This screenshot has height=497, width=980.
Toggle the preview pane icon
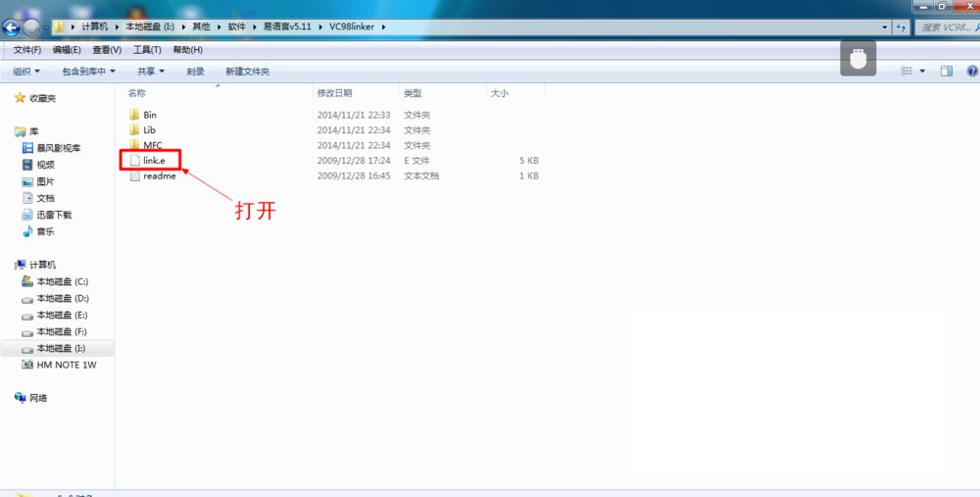coord(947,72)
